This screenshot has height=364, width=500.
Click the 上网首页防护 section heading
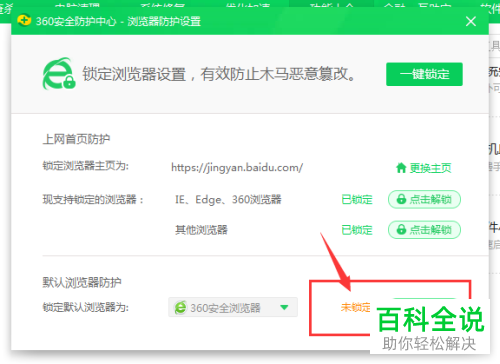(x=76, y=139)
